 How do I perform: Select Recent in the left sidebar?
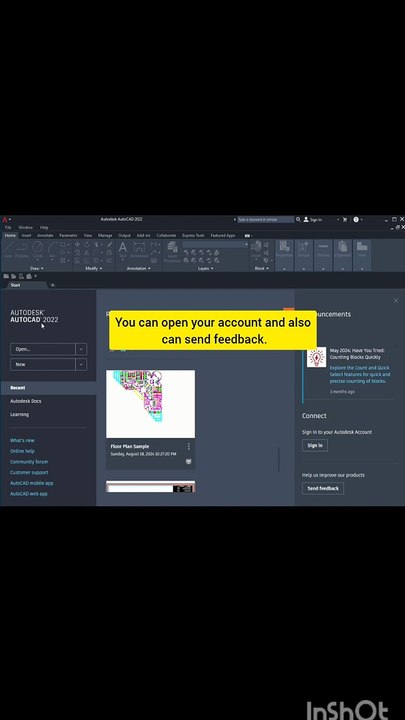point(48,388)
